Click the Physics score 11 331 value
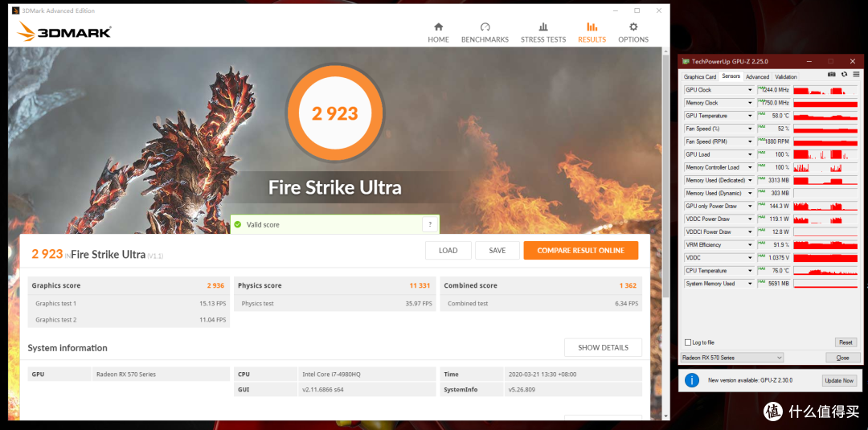868x430 pixels. pos(420,285)
